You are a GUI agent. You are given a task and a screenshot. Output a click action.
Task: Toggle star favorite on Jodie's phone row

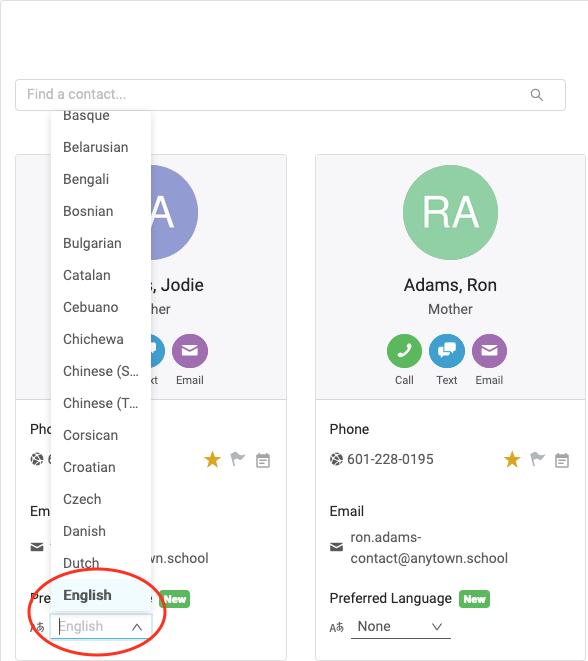(212, 459)
